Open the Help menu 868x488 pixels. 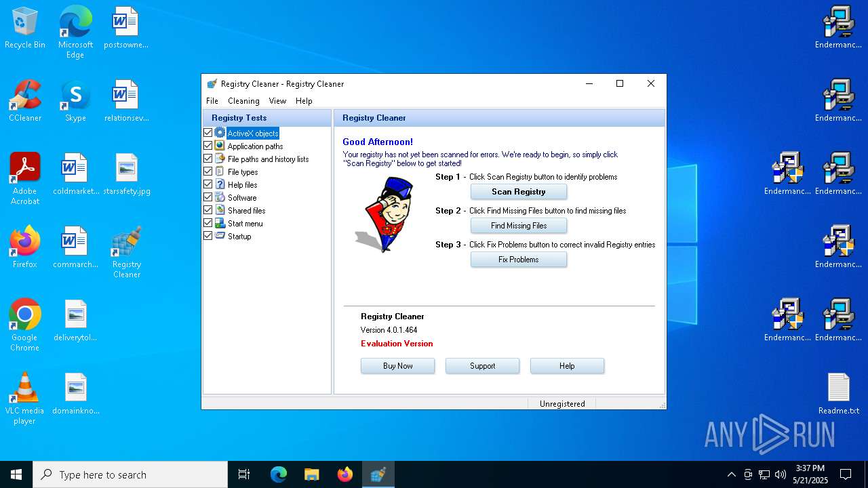point(304,100)
